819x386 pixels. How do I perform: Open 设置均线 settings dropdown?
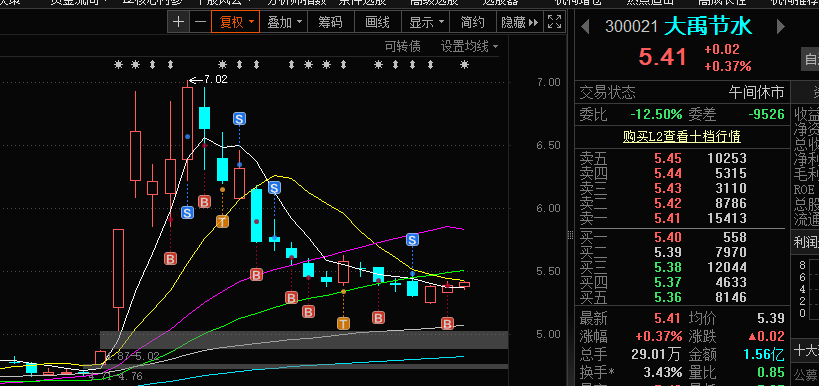pyautogui.click(x=469, y=46)
